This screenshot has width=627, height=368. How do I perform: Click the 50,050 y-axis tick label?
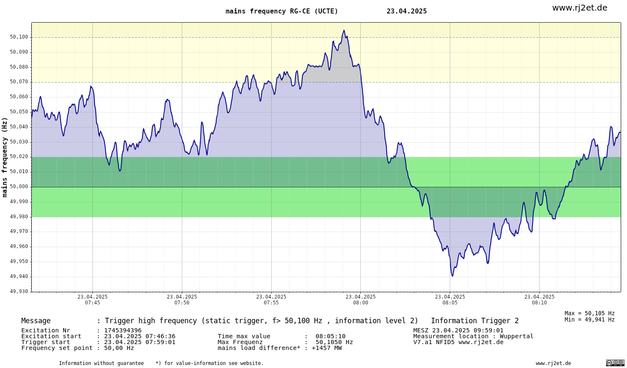(x=20, y=112)
